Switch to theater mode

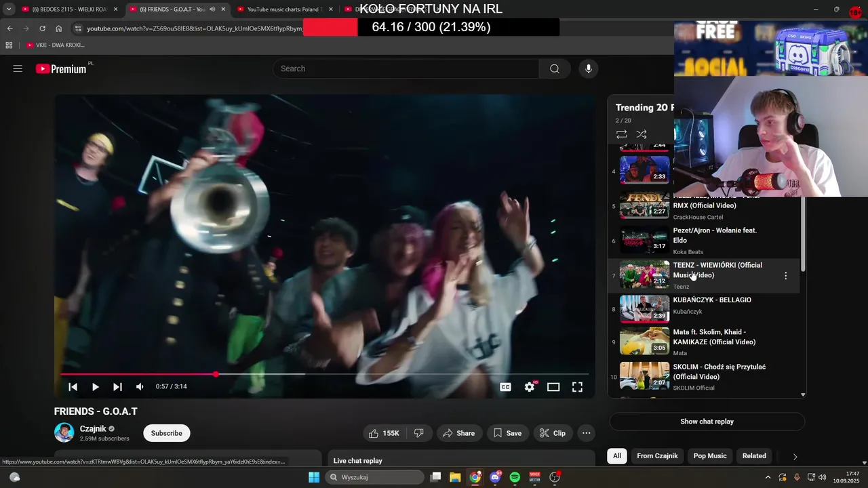(x=553, y=386)
